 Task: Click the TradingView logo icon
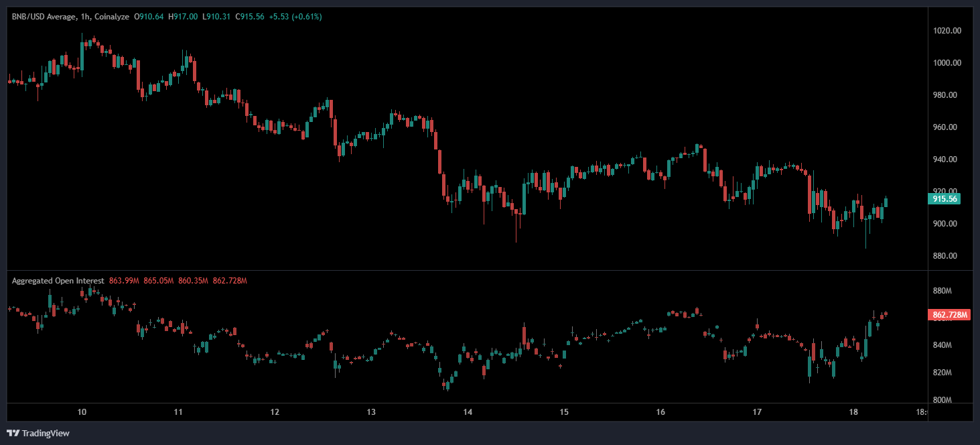point(13,433)
